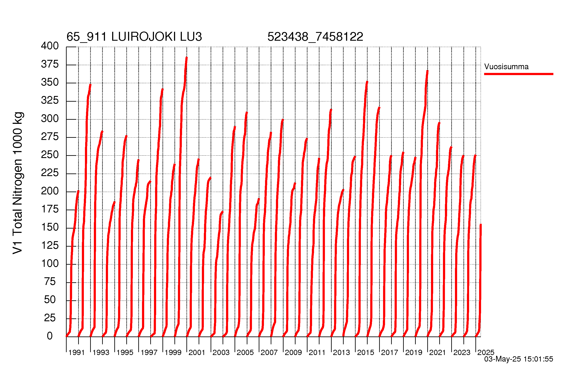This screenshot has height=370, width=588.
Task: Click the coordinate label '523438_7458122'
Action: 315,37
